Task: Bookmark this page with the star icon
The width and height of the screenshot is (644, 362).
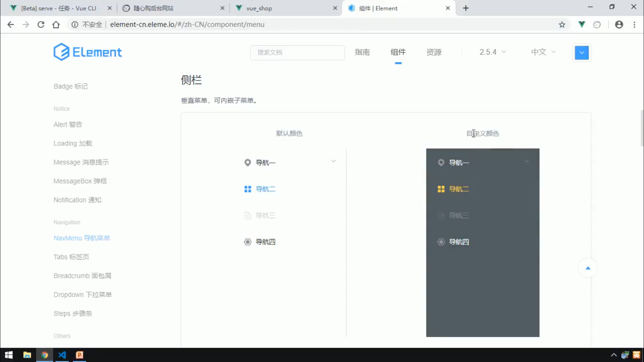Action: point(562,24)
